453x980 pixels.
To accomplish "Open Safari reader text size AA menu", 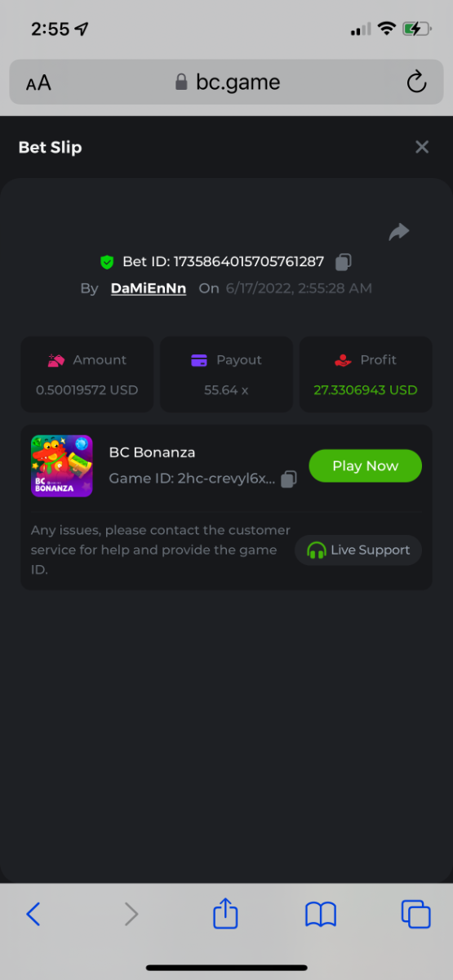I will coord(38,82).
